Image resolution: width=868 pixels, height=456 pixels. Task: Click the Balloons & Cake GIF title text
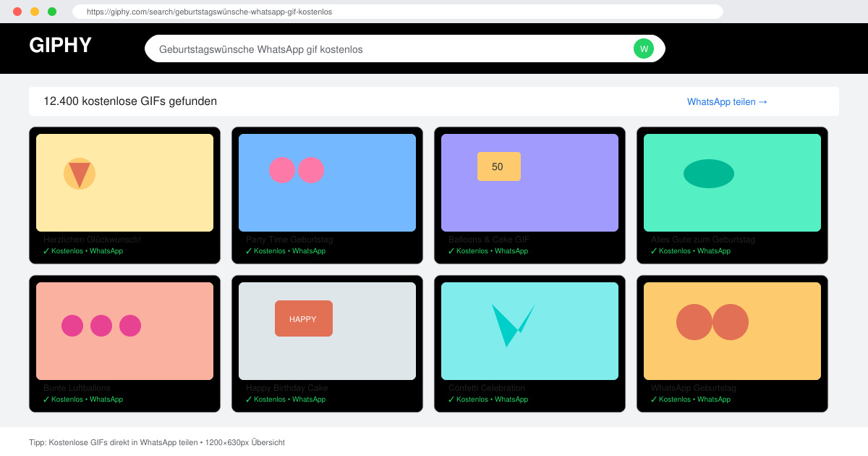pyautogui.click(x=489, y=240)
